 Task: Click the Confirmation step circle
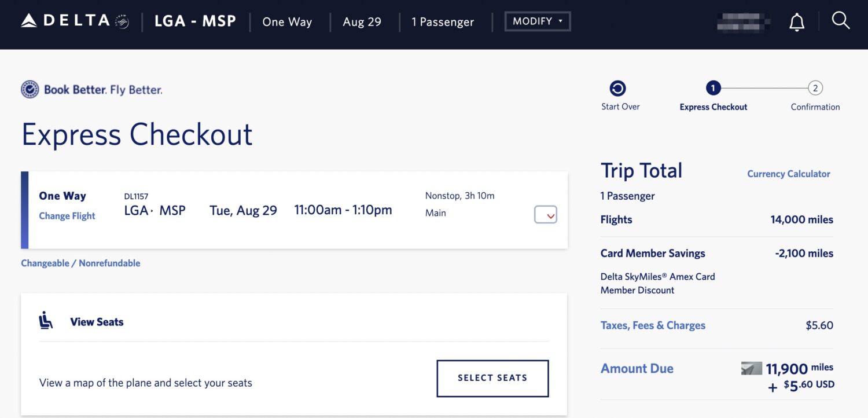tap(815, 88)
